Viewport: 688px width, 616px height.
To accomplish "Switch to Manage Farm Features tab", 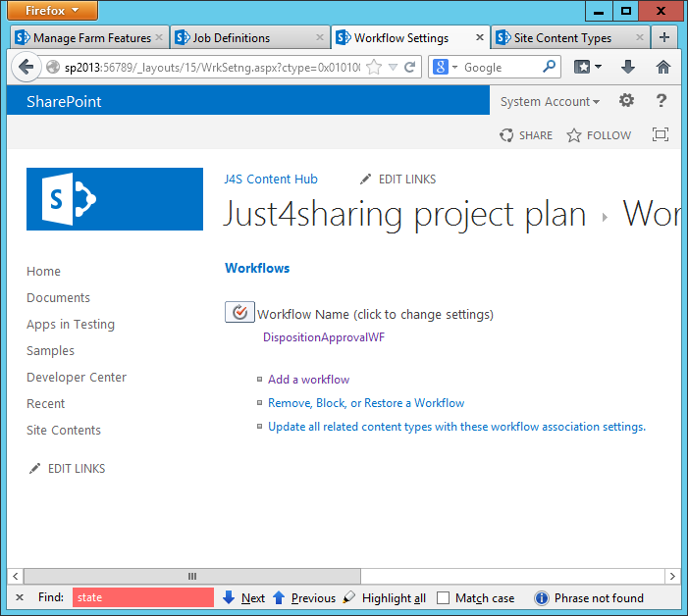I will [89, 38].
